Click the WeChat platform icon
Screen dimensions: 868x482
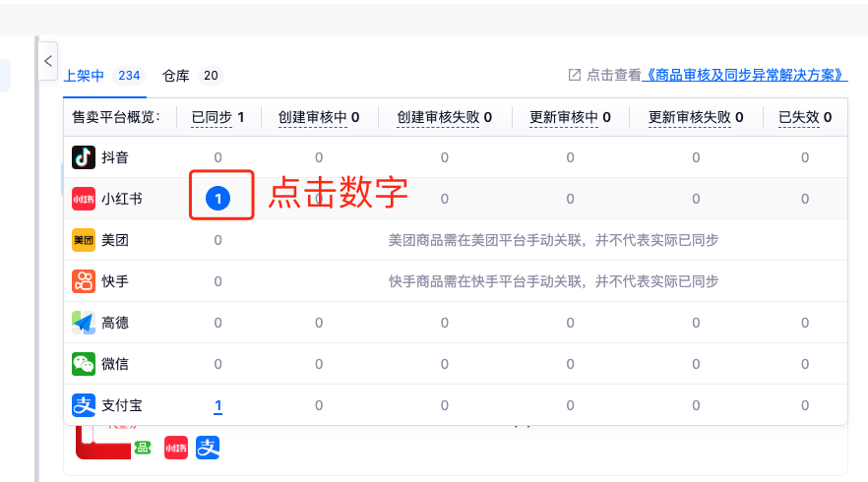point(84,364)
